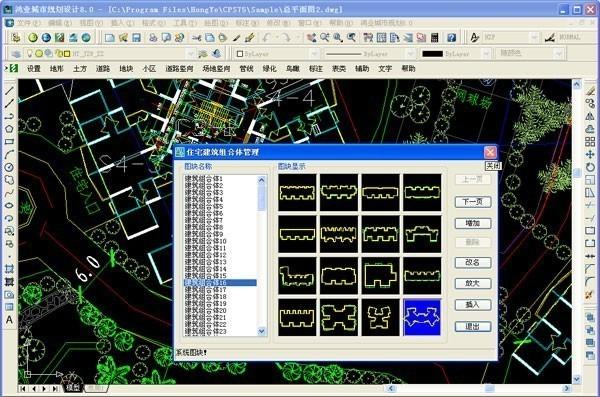The width and height of the screenshot is (600, 397).
Task: Select the Polygon tool in left toolbar
Action: pyautogui.click(x=10, y=129)
